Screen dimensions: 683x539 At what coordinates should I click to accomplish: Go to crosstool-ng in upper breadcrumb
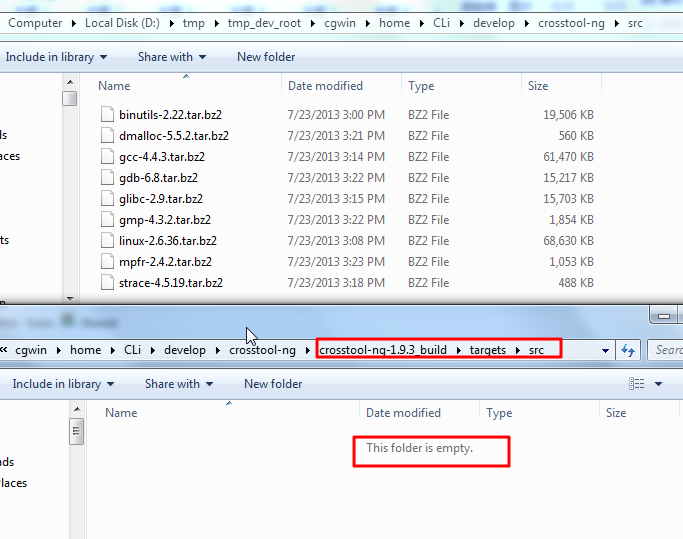pos(571,23)
